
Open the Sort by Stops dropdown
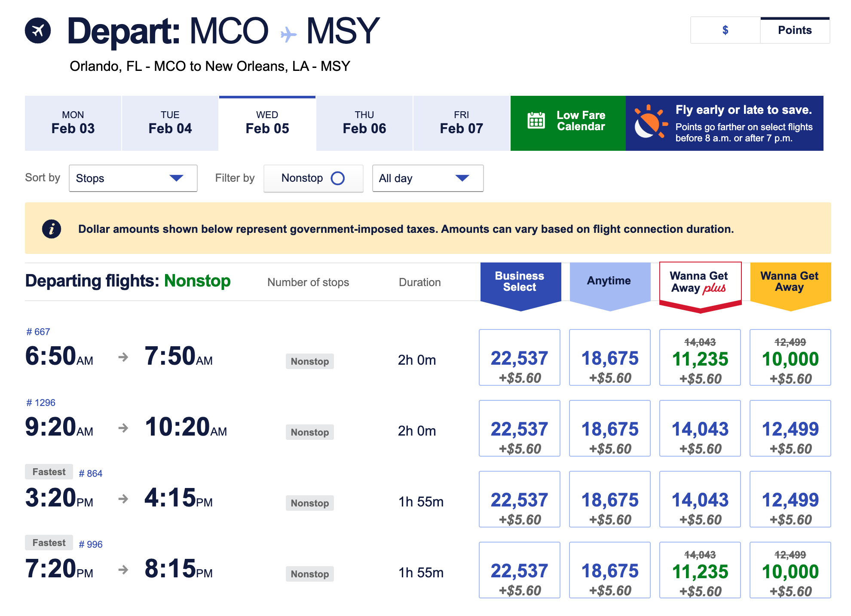click(x=133, y=178)
